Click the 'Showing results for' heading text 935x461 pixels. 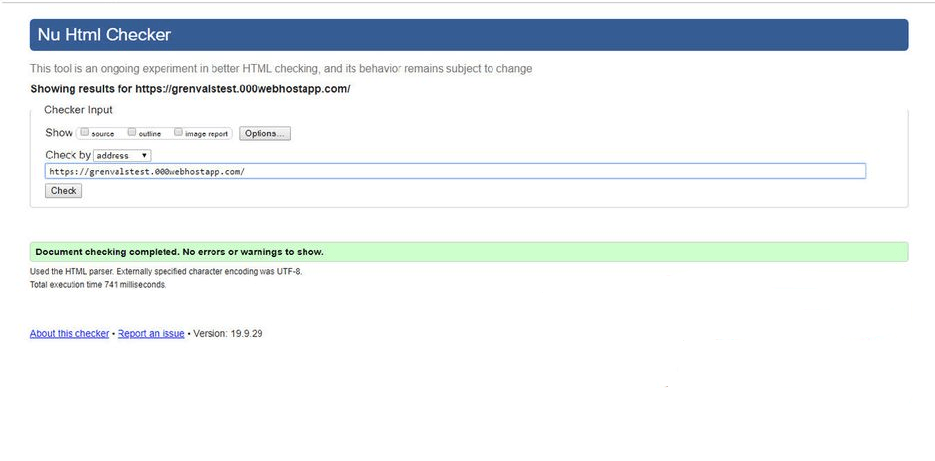coord(190,89)
